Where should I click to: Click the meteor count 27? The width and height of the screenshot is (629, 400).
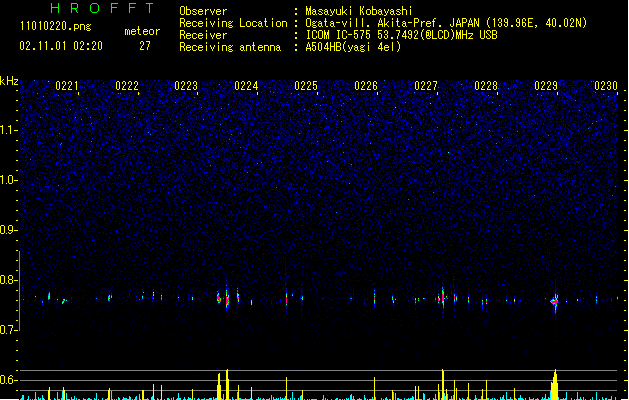pos(145,46)
